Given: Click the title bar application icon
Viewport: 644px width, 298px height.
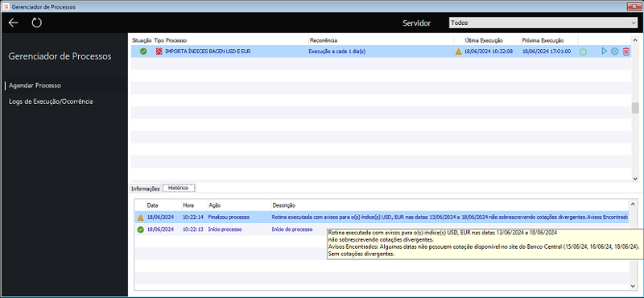Looking at the screenshot, I should click(6, 7).
